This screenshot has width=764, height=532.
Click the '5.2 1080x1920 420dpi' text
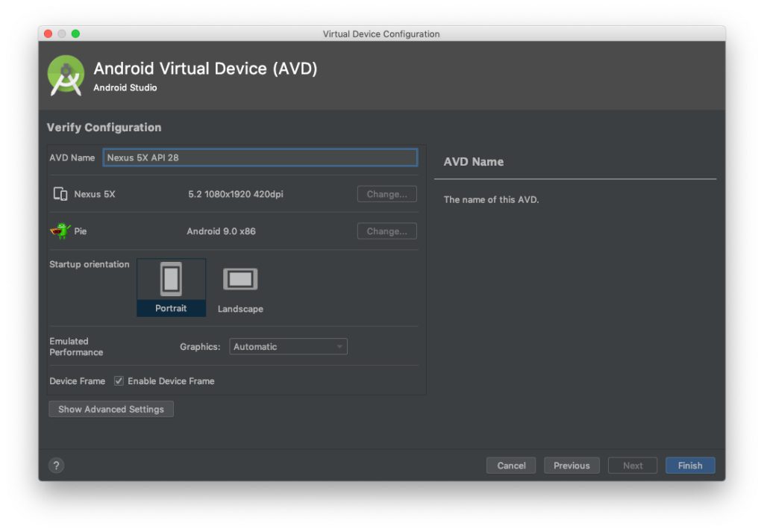[x=236, y=194]
